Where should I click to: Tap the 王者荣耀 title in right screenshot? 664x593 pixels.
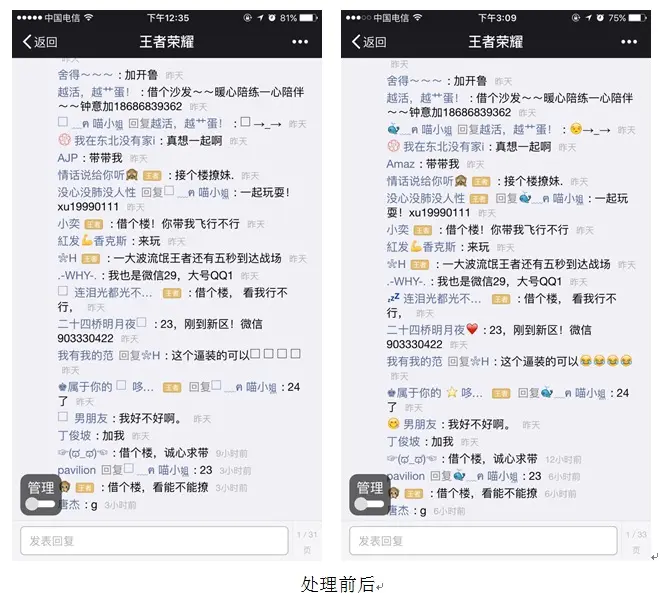[496, 42]
